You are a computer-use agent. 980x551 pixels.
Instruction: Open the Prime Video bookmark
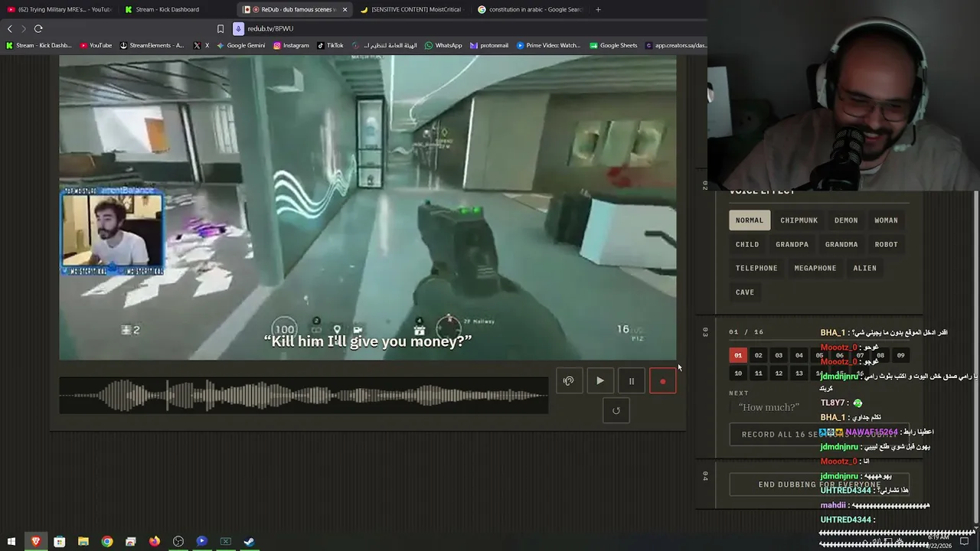tap(548, 45)
